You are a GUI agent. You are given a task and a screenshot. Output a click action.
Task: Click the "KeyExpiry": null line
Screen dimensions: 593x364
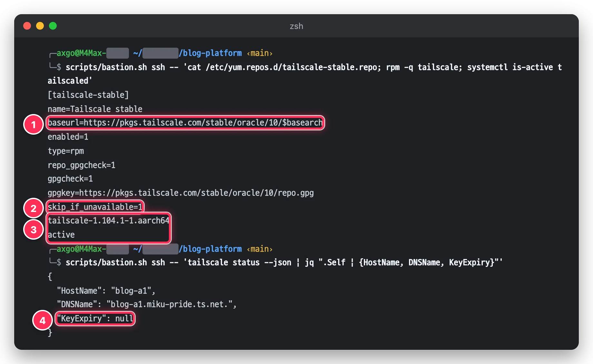95,319
